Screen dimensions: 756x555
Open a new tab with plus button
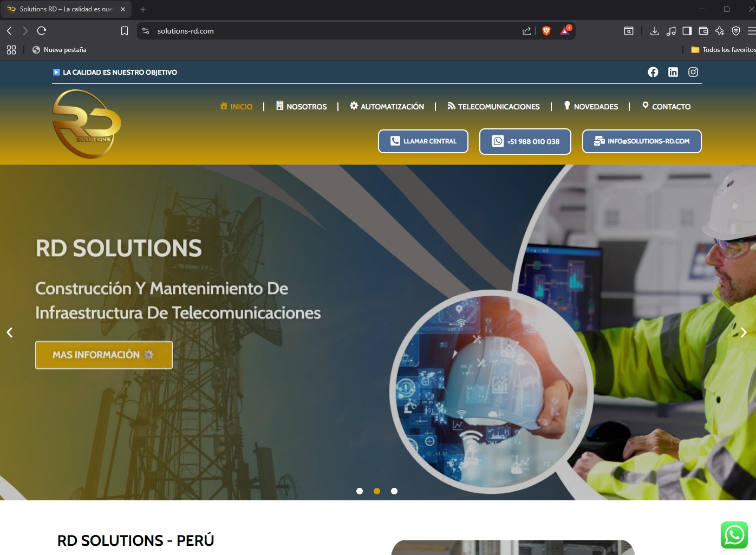coord(143,9)
